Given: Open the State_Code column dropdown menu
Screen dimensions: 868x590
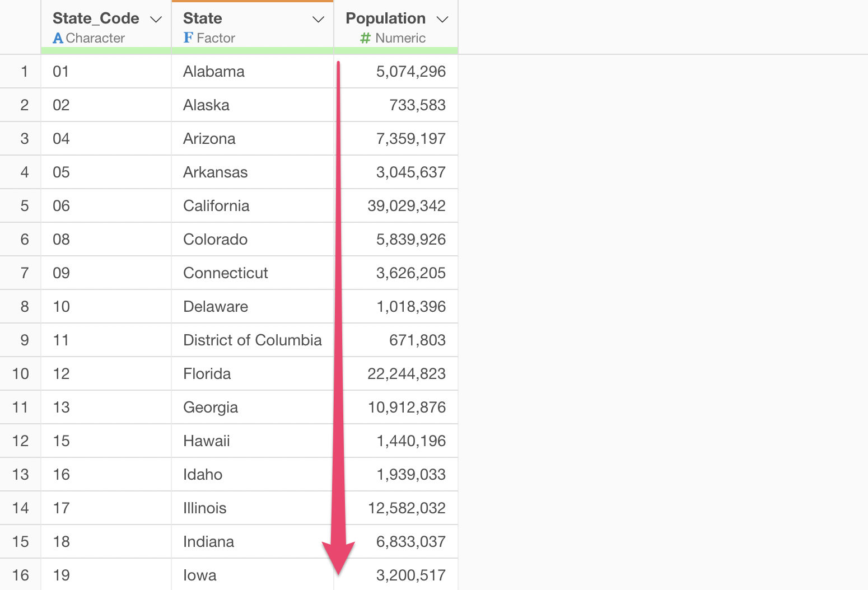Looking at the screenshot, I should point(156,20).
